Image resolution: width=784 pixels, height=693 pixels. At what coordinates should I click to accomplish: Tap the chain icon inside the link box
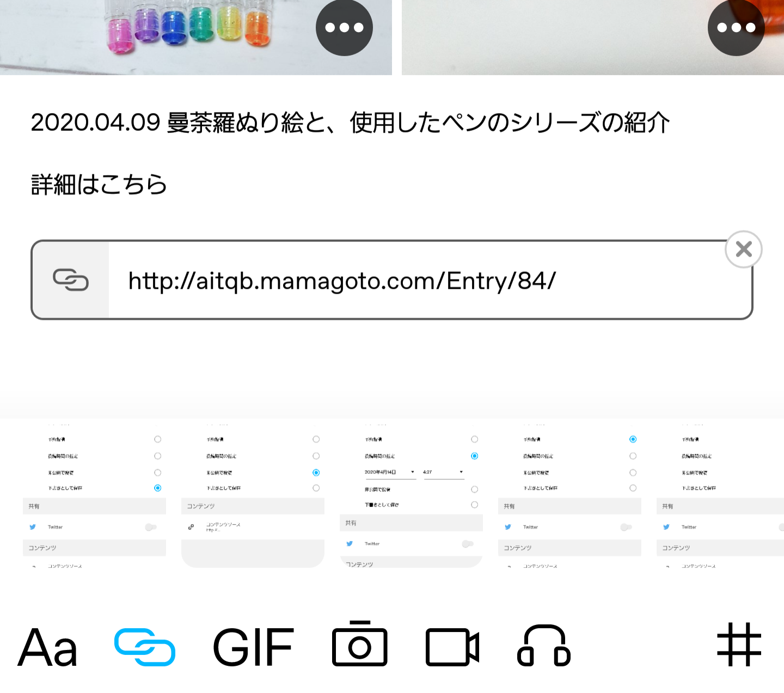[x=71, y=280]
